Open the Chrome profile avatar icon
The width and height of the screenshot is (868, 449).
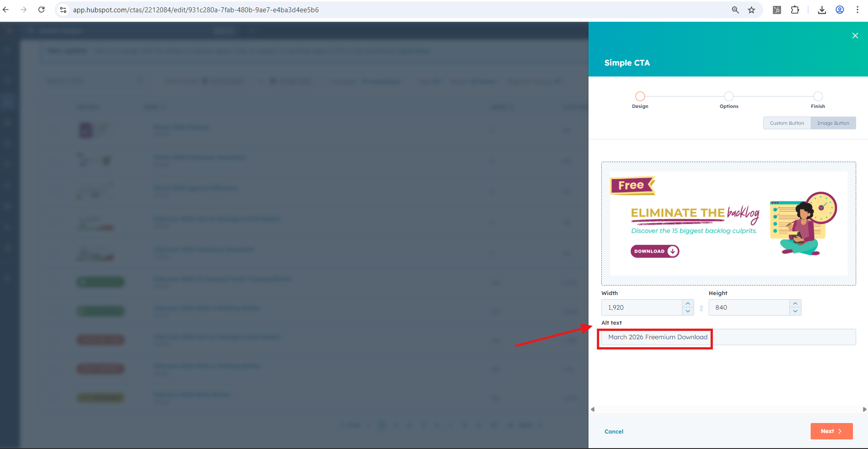click(x=840, y=10)
